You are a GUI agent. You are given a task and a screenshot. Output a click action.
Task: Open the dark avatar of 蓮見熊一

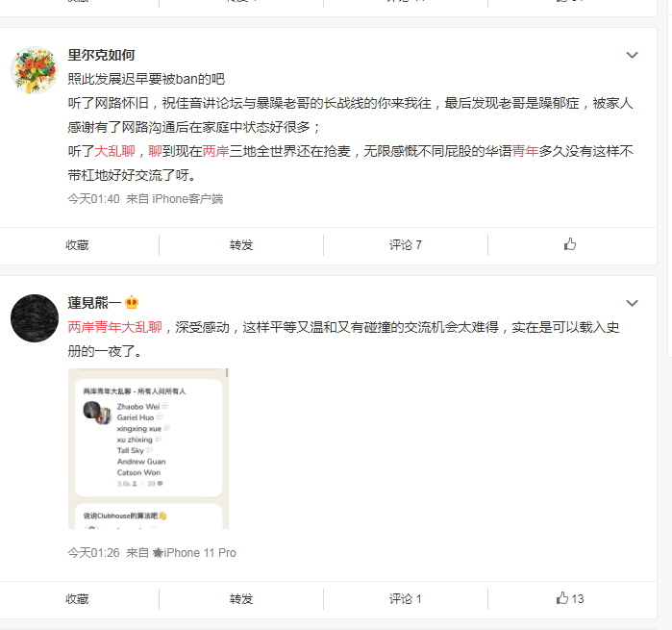coord(35,318)
